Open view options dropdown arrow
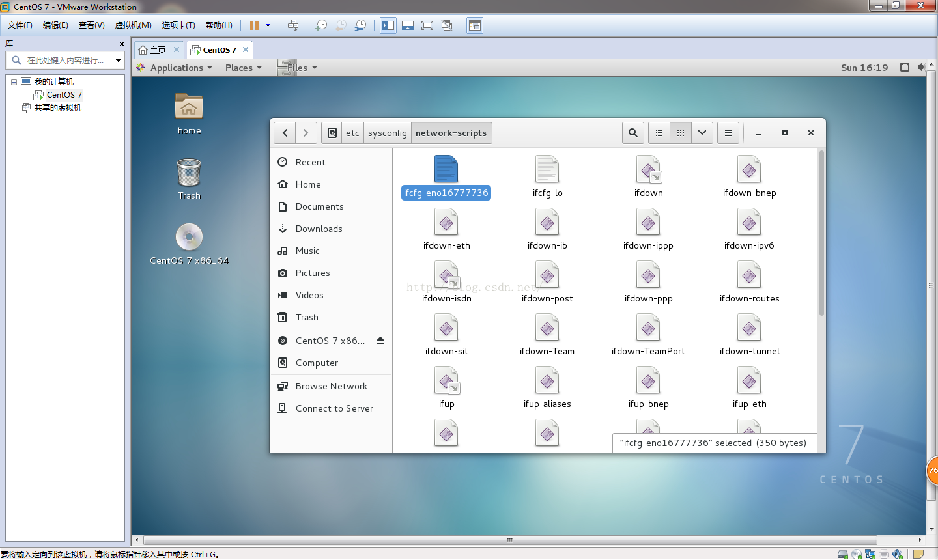Image resolution: width=938 pixels, height=560 pixels. click(x=702, y=133)
